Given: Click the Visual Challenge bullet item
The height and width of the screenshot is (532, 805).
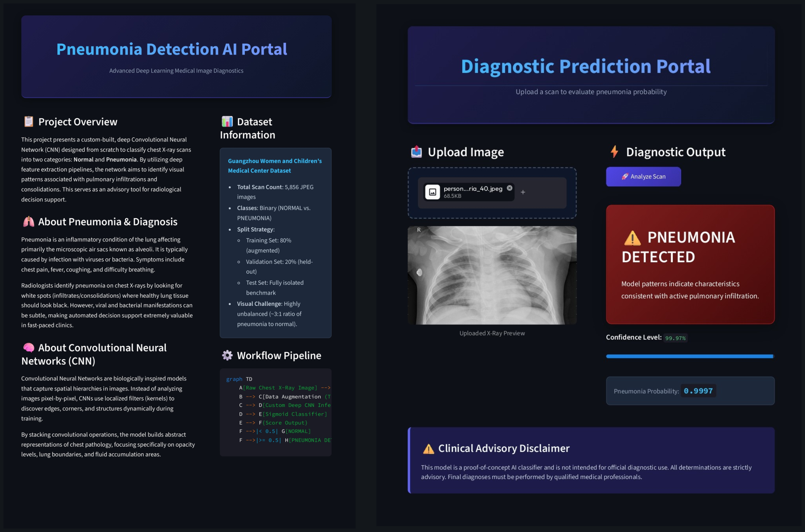Looking at the screenshot, I should 269,314.
